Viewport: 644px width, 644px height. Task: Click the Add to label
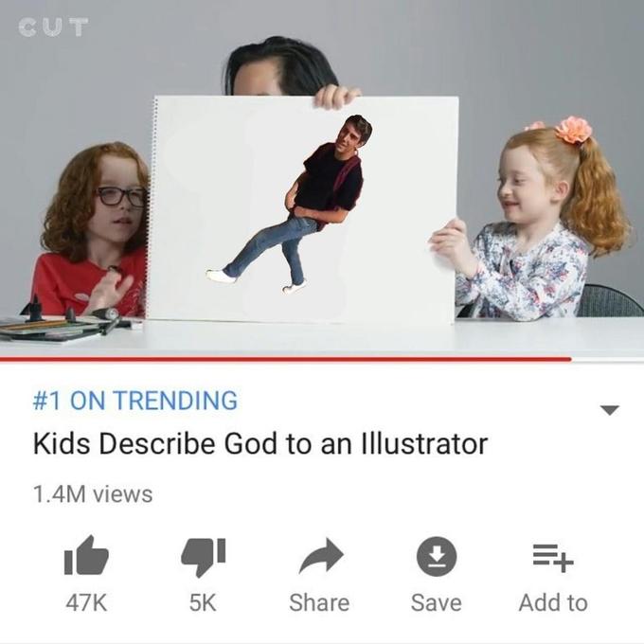click(553, 602)
